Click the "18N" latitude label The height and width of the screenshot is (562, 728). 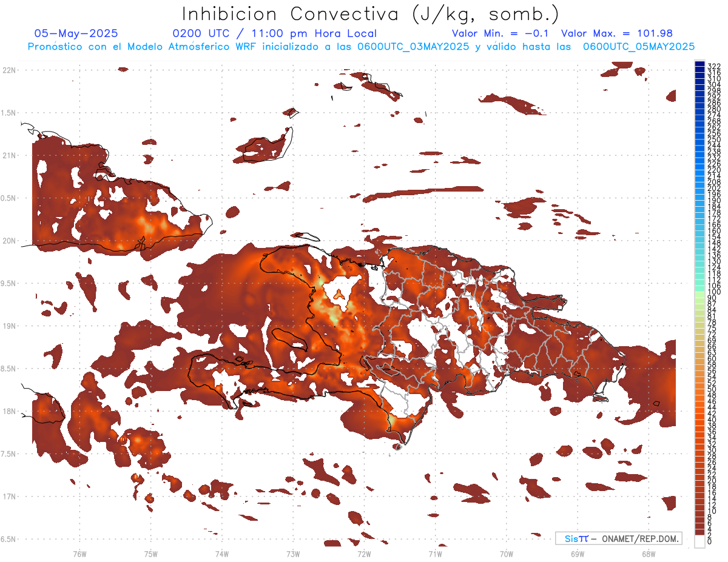coord(9,411)
